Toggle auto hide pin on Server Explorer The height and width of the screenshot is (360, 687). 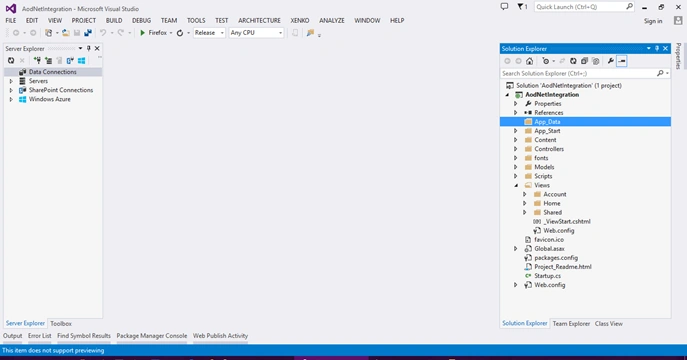coord(89,48)
